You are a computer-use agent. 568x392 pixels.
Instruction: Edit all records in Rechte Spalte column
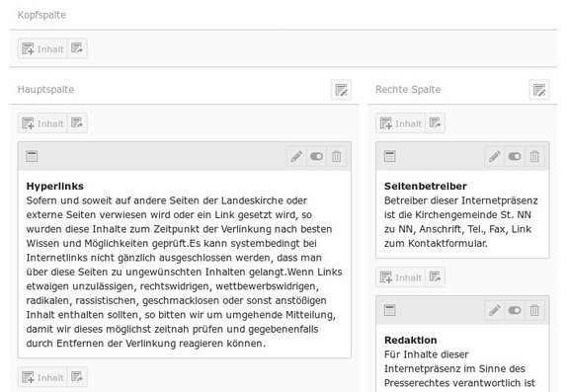[x=539, y=90]
